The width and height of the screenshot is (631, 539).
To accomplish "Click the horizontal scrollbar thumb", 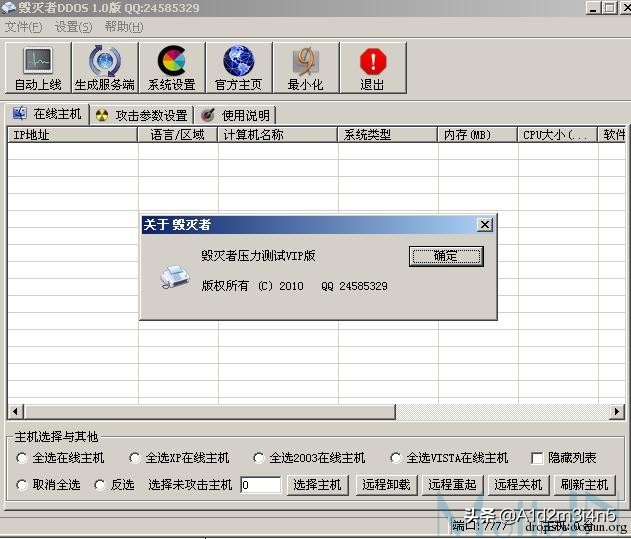I will pyautogui.click(x=210, y=412).
